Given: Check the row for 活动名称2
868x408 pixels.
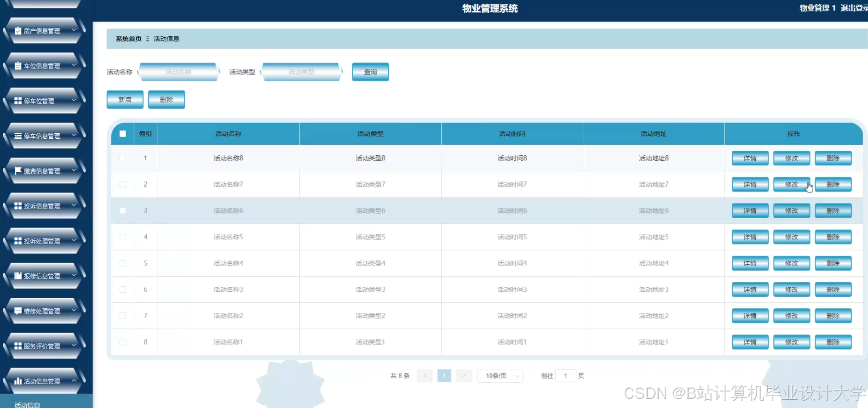Looking at the screenshot, I should (x=123, y=316).
